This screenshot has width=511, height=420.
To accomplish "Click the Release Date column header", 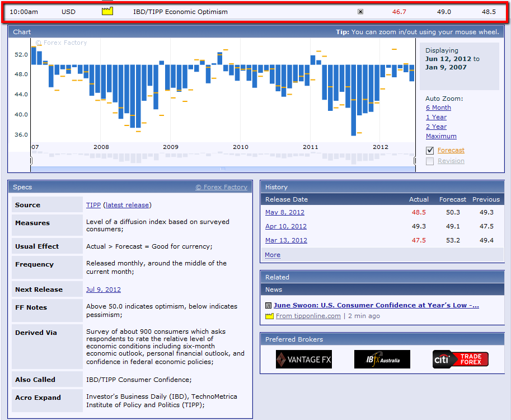I will click(x=287, y=199).
